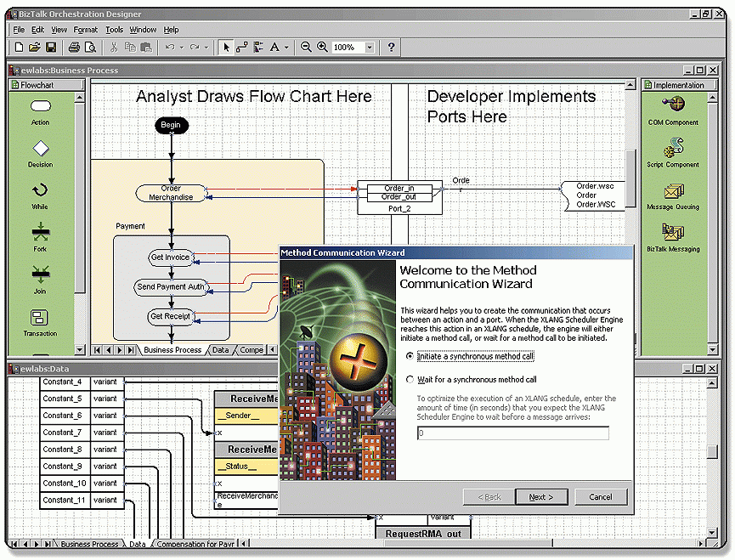Open the undo history dropdown arrow
The width and height of the screenshot is (735, 560).
click(x=180, y=48)
